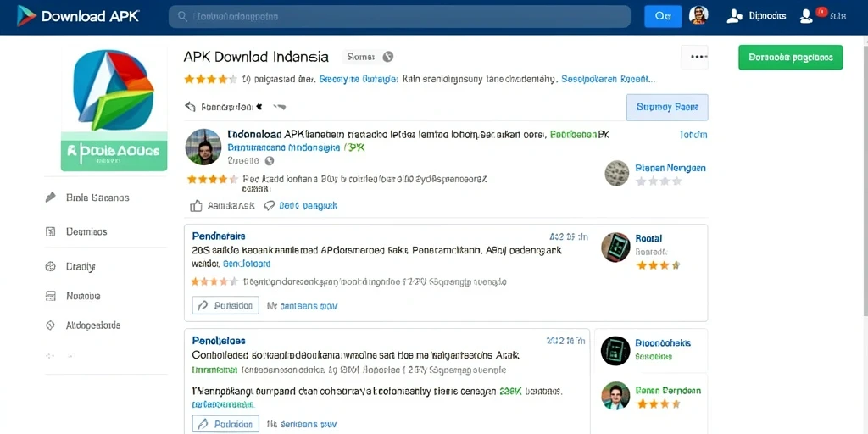Click the speech bubble icon beside Dooe pengark
This screenshot has height=434, width=868.
click(x=270, y=206)
